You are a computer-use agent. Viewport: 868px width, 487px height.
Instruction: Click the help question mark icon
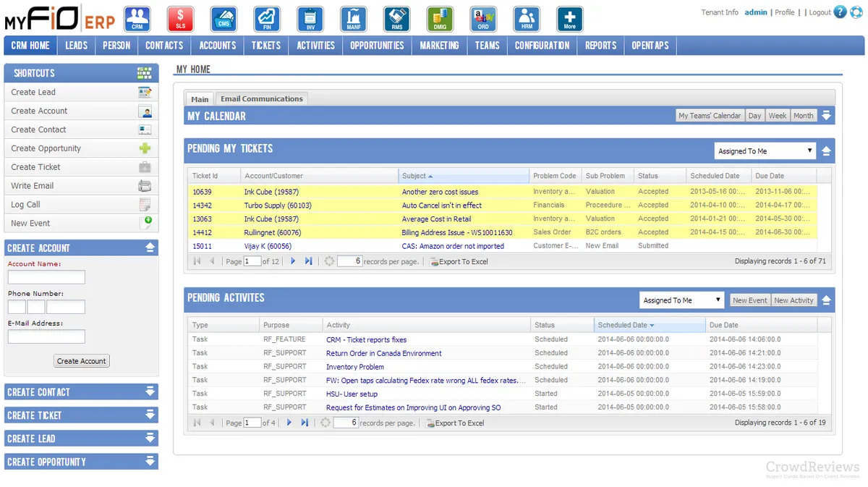point(840,12)
